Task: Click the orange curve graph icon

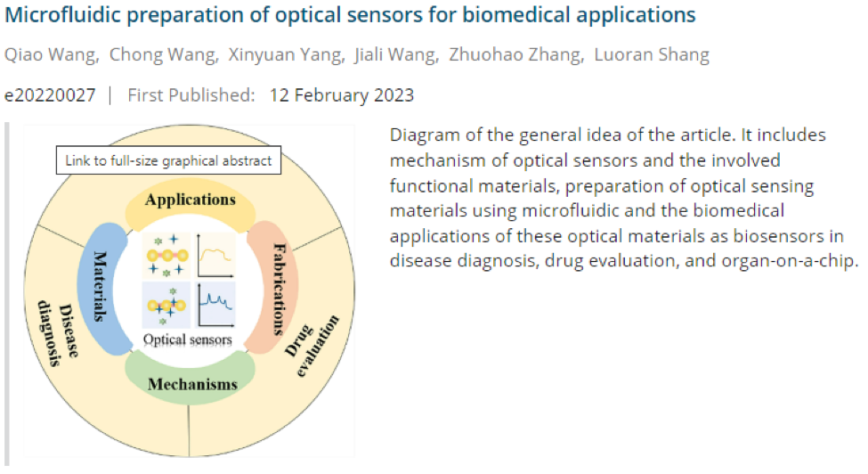Action: click(215, 256)
